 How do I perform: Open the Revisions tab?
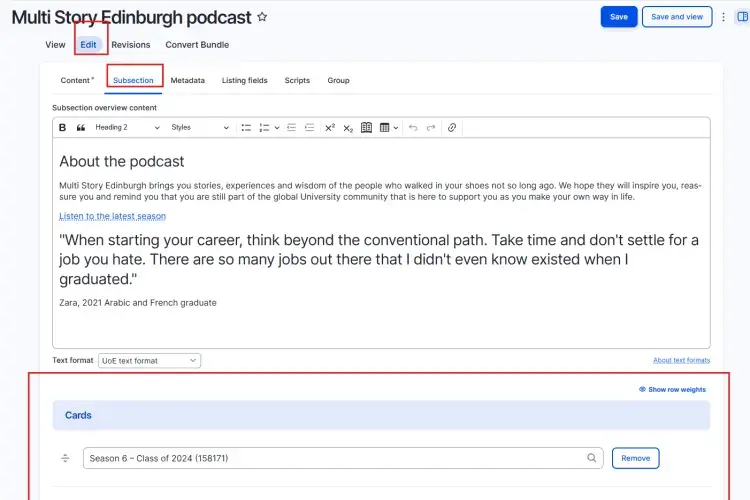coord(131,45)
